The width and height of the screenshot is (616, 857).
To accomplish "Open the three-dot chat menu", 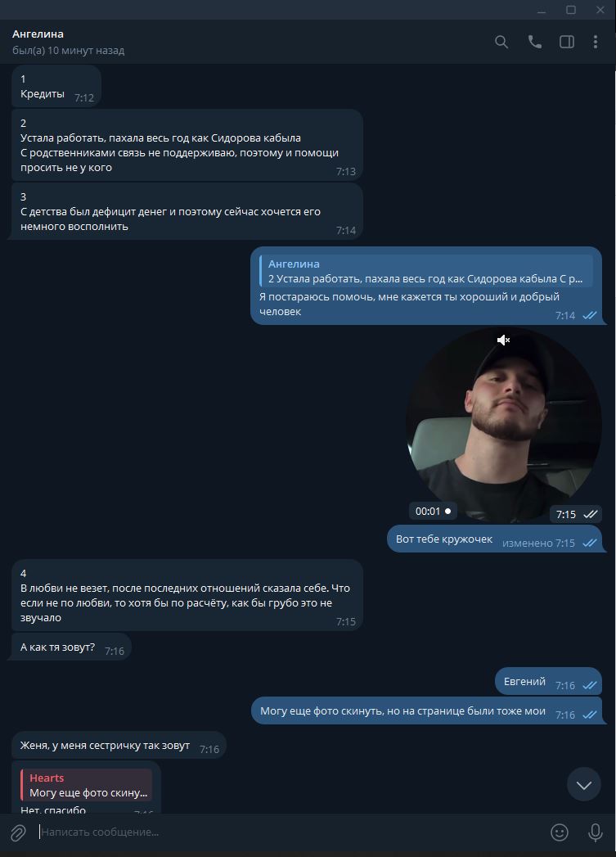I will pyautogui.click(x=595, y=42).
